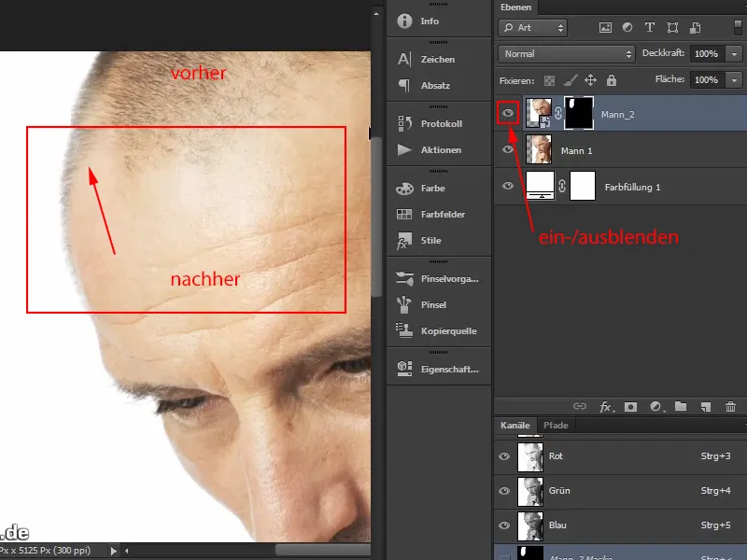Select the Mann 1 layer name
The width and height of the screenshot is (747, 560).
576,151
